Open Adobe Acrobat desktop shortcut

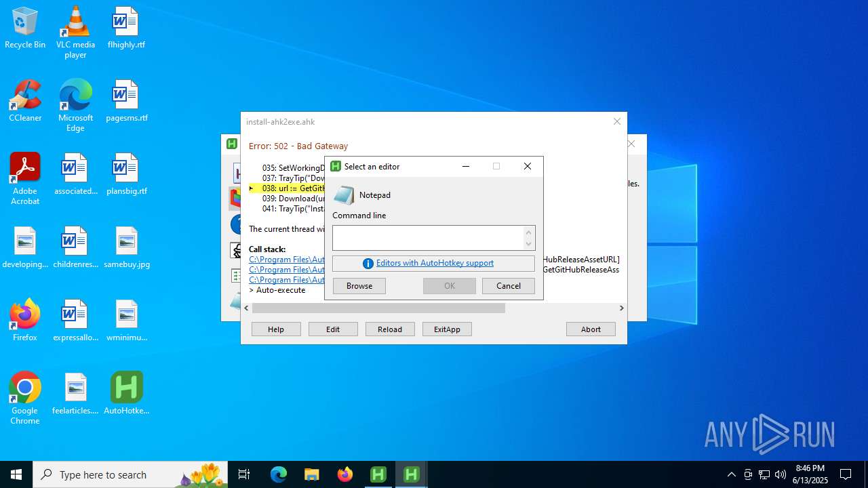(25, 179)
